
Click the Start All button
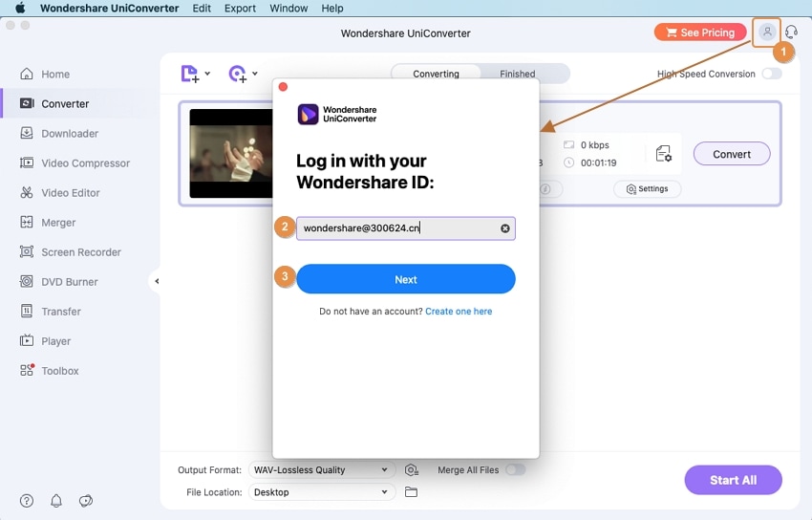(x=733, y=480)
